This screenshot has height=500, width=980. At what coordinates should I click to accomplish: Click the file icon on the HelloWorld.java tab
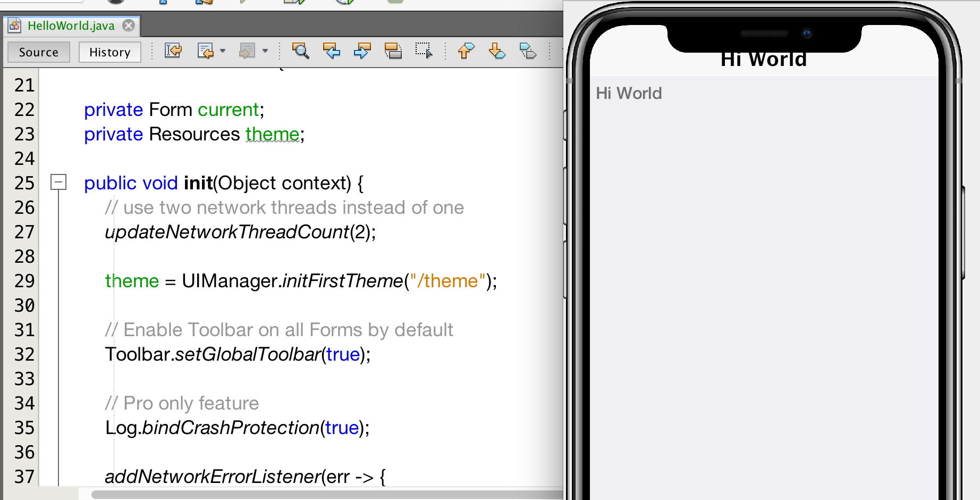[x=13, y=26]
